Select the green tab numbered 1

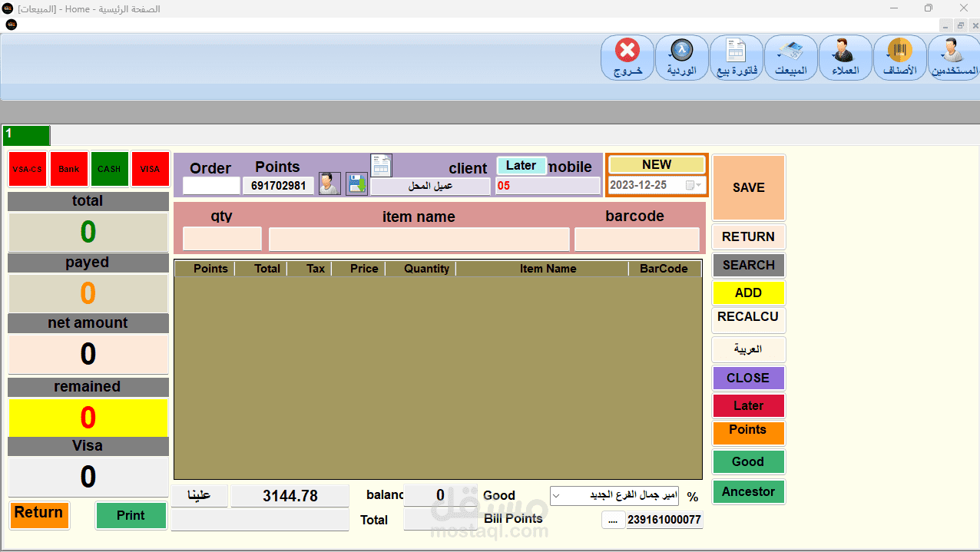26,136
